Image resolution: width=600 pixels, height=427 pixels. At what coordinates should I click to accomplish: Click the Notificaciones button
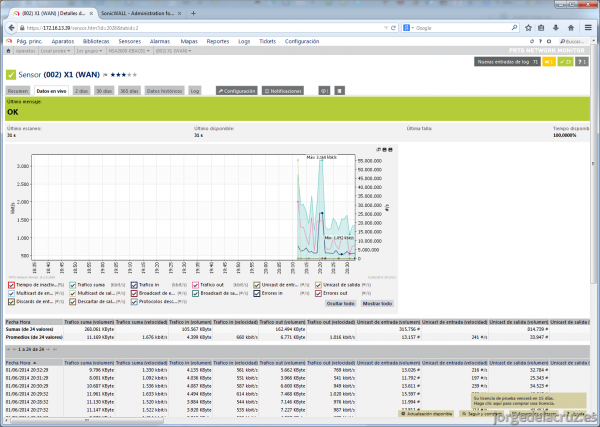pos(283,91)
